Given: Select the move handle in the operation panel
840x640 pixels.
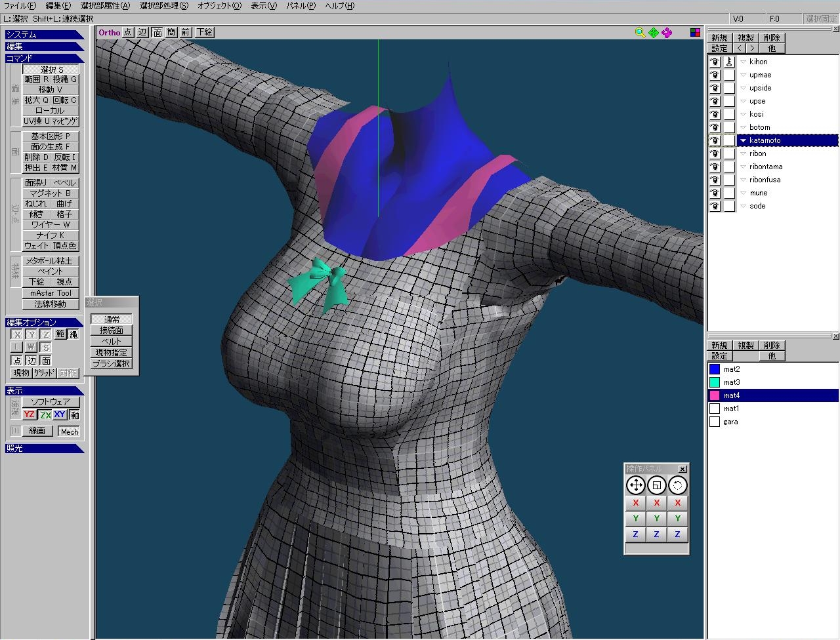Looking at the screenshot, I should tap(635, 485).
